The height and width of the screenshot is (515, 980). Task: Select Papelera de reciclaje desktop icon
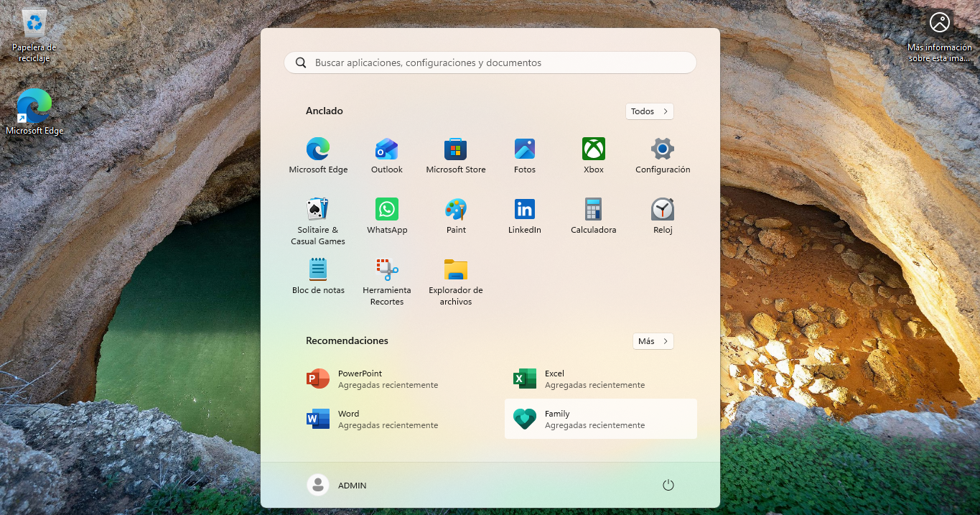pyautogui.click(x=34, y=35)
